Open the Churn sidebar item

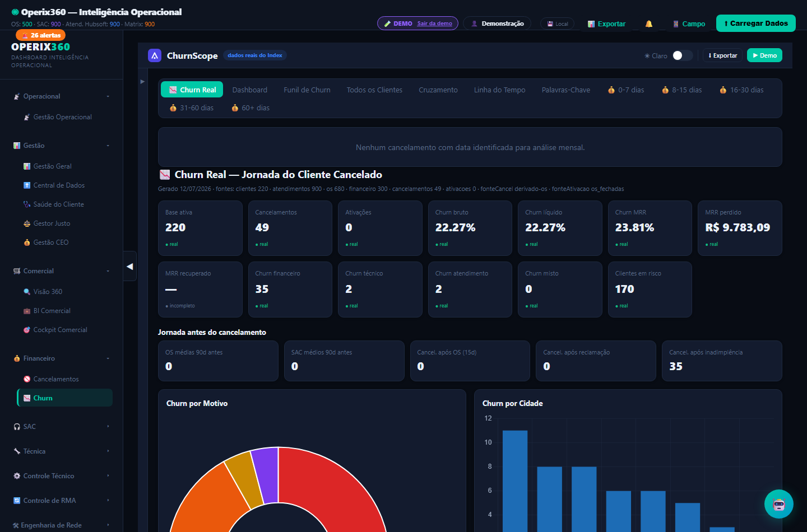(x=65, y=398)
